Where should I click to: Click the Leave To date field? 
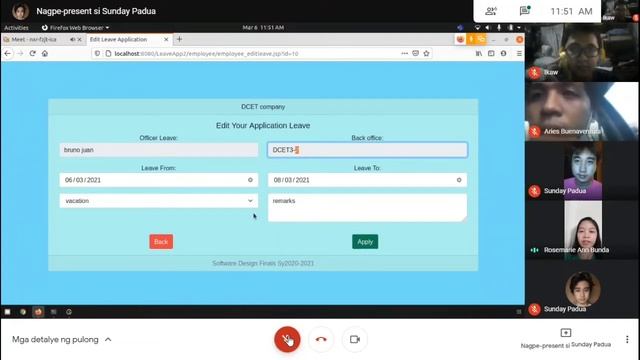[x=367, y=180]
